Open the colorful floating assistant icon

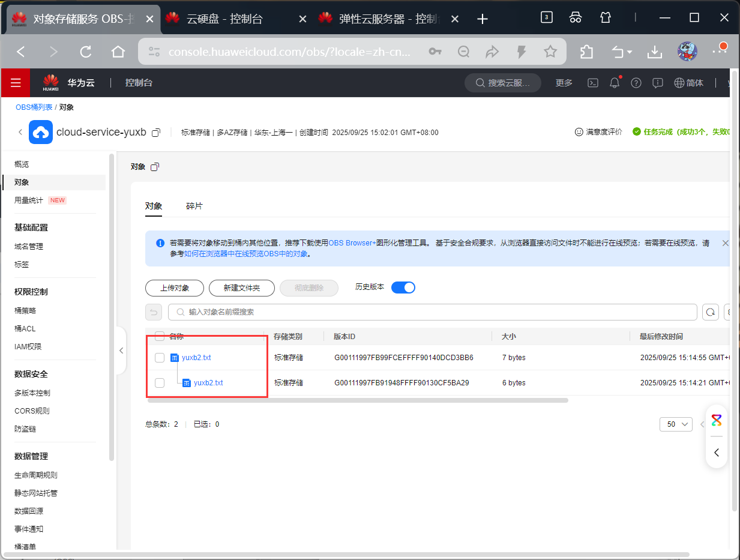(717, 420)
